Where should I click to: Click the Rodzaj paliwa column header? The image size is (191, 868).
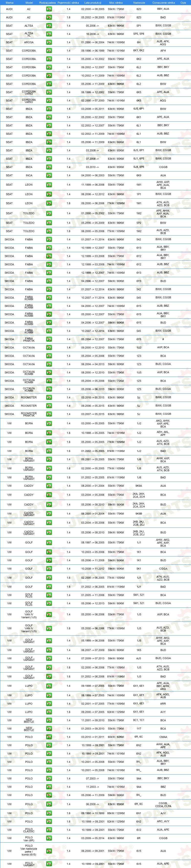point(47,2)
